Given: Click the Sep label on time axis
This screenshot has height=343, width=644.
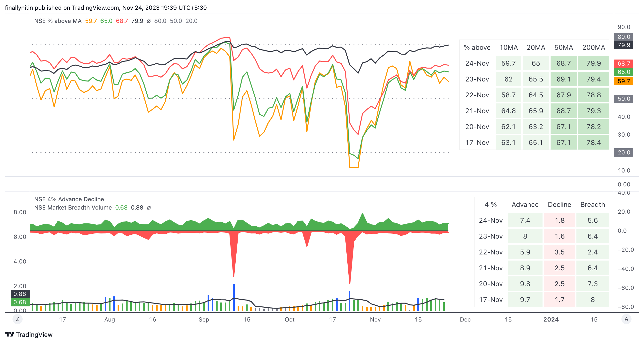Looking at the screenshot, I should tap(204, 320).
